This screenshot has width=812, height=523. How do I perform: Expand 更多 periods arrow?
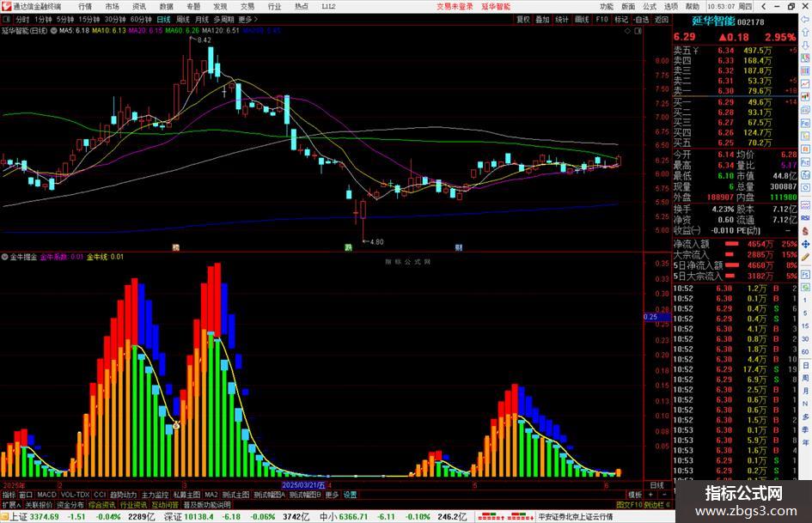248,20
